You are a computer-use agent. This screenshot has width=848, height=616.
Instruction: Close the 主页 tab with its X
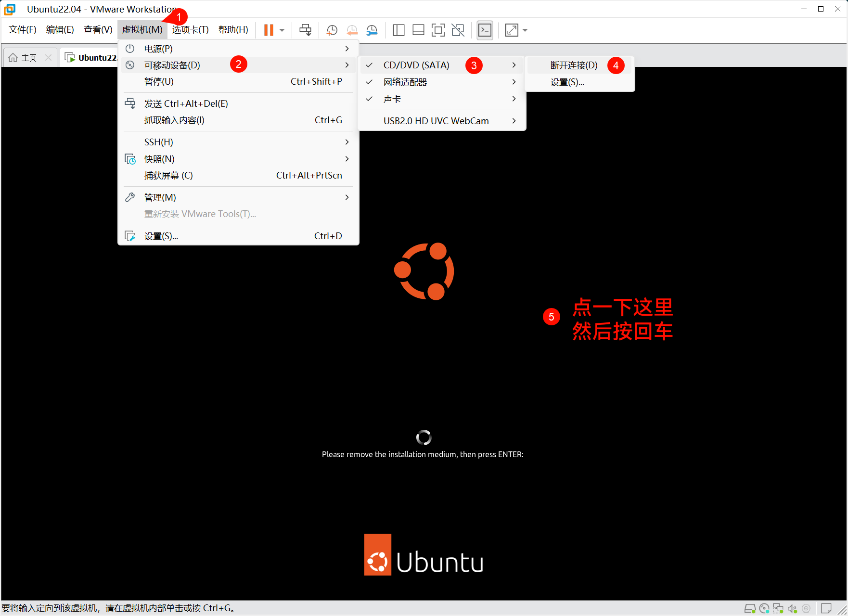click(48, 58)
